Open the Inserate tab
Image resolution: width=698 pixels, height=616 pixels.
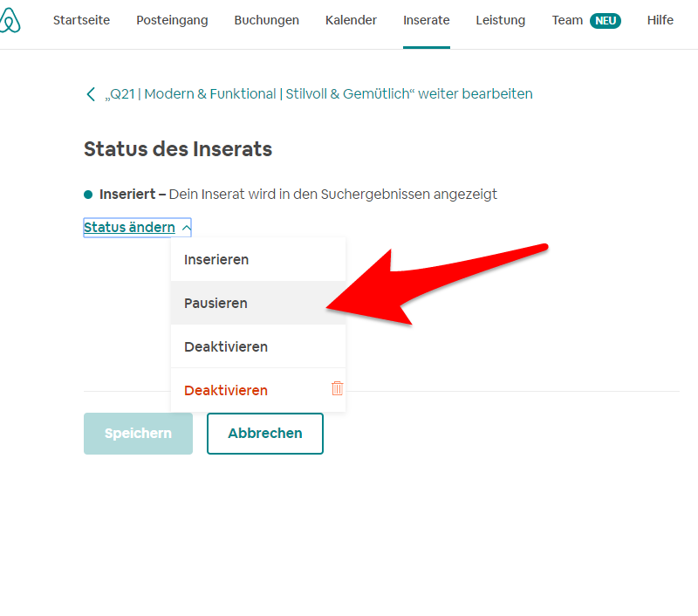426,19
